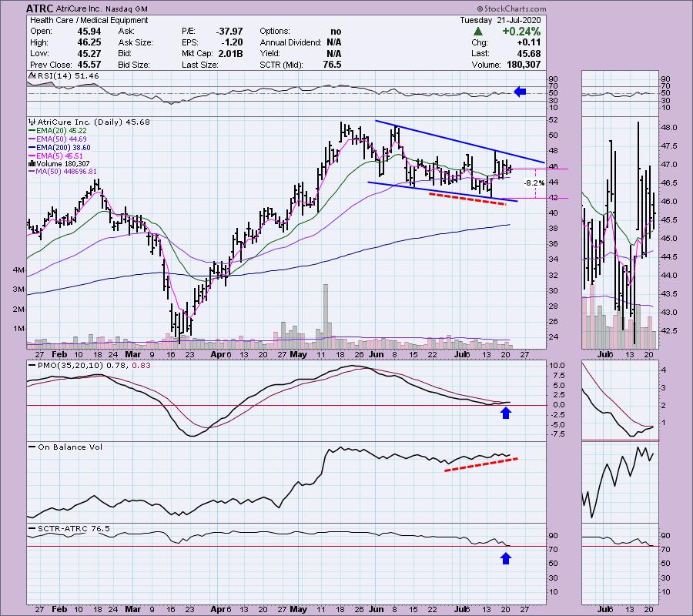Click the Open price 45.94
Viewport: 693px width, 616px height.
click(89, 32)
